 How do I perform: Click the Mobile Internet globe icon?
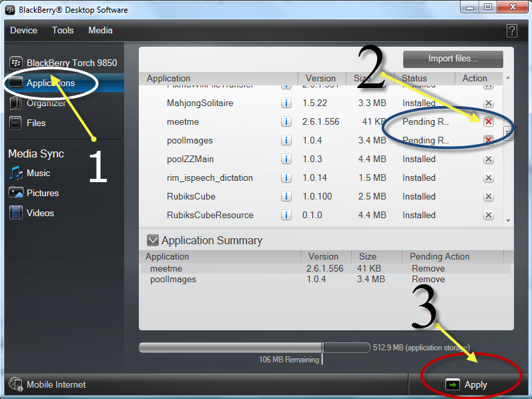click(15, 384)
